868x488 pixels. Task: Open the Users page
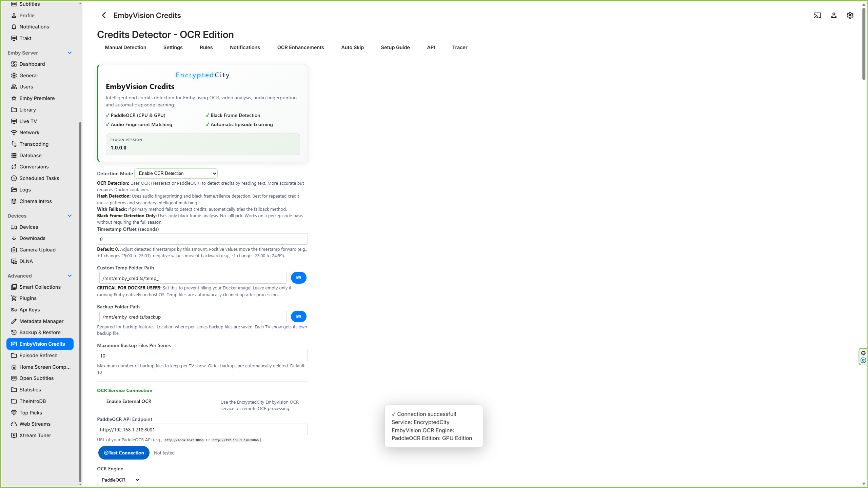(x=40, y=87)
